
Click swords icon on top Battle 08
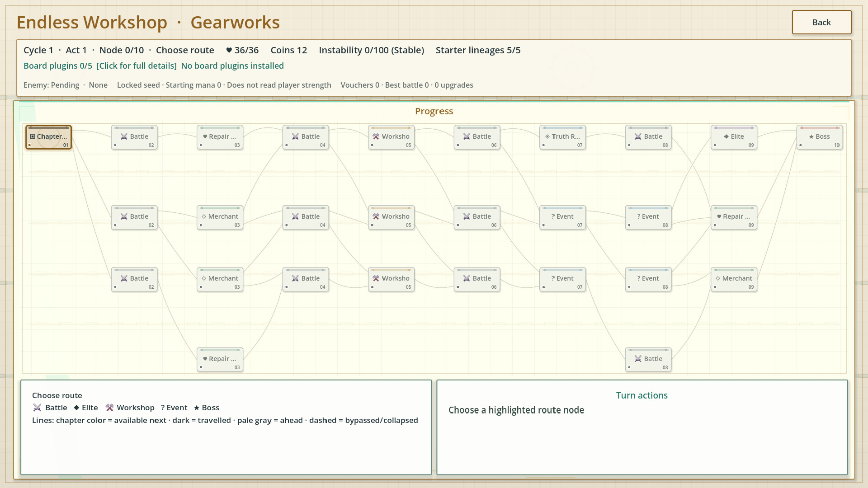(638, 136)
